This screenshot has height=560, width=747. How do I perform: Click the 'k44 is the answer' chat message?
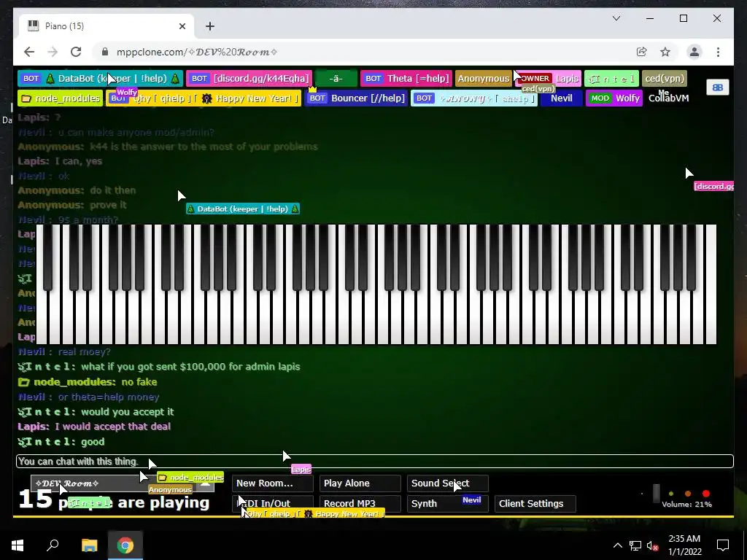tap(204, 147)
